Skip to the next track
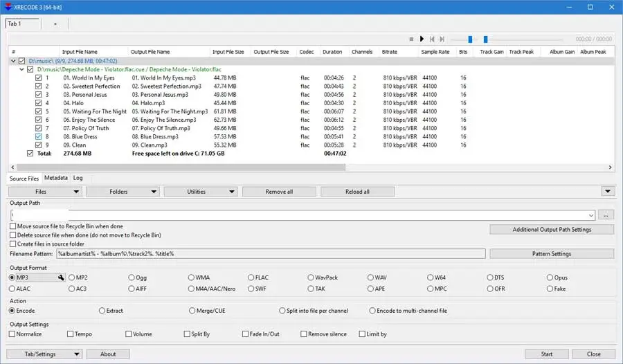The image size is (623, 364). click(442, 39)
